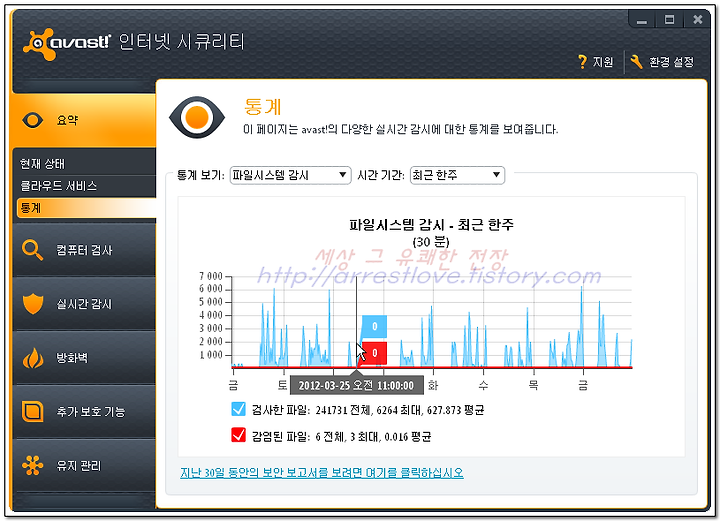Image resolution: width=720 pixels, height=521 pixels.
Task: Click the 화 day label on chart axis
Action: pyautogui.click(x=433, y=385)
